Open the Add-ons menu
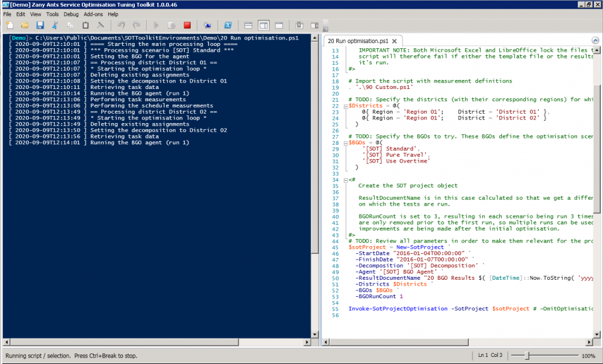 coord(94,14)
